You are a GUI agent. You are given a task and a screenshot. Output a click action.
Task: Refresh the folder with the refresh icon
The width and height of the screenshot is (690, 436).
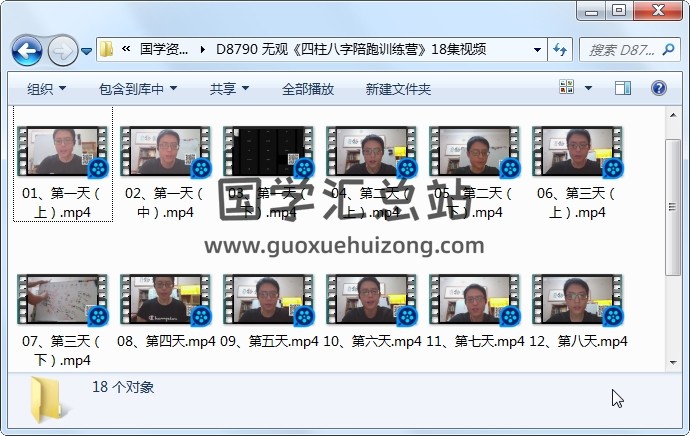pyautogui.click(x=560, y=49)
